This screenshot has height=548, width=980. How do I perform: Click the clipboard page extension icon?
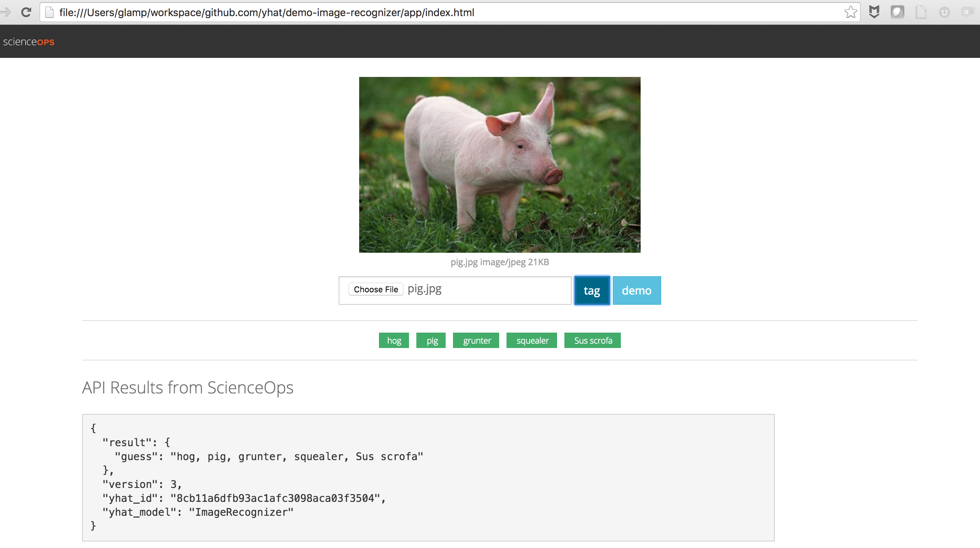coord(921,12)
